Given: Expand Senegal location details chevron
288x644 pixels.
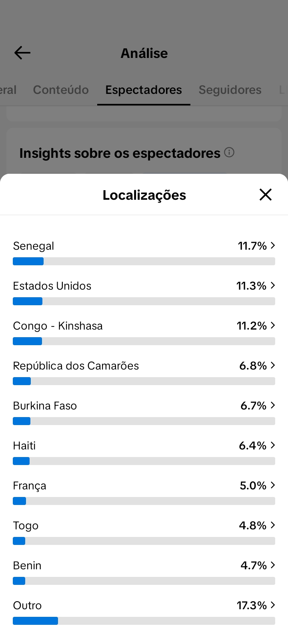Looking at the screenshot, I should (273, 245).
